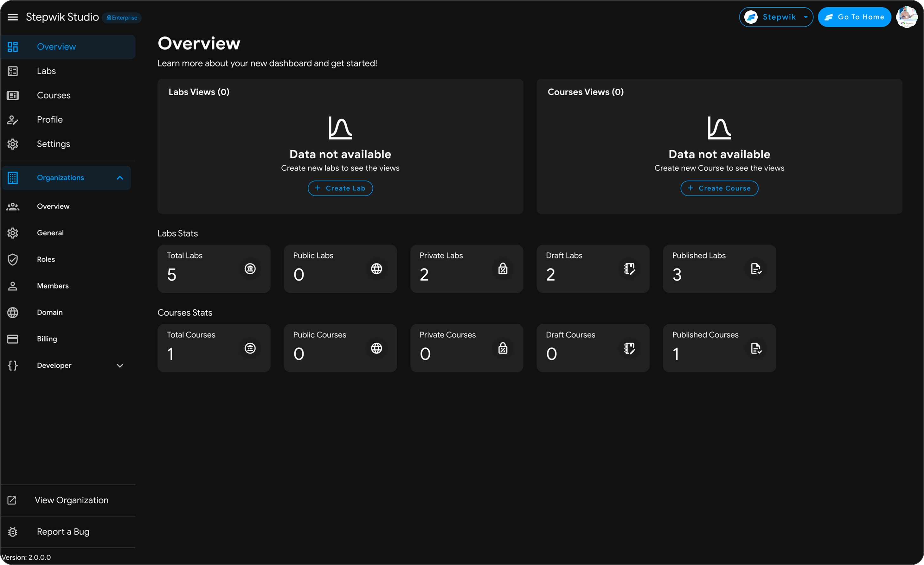This screenshot has width=924, height=565.
Task: Click the Public Labs globe icon
Action: (376, 269)
